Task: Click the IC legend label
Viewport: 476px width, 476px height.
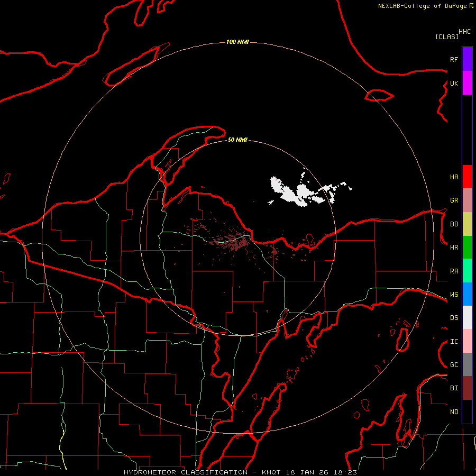Action: (x=454, y=342)
